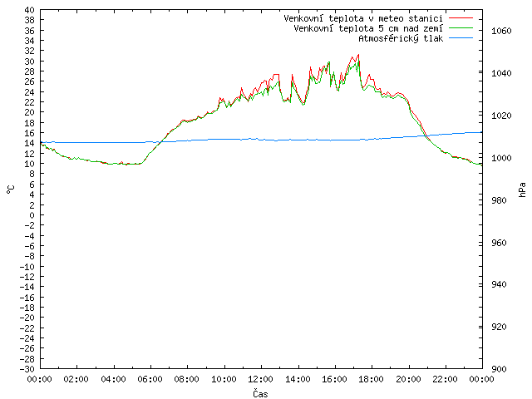This screenshot has width=532, height=399.
Task: Click the blue legend line sample
Action: tap(461, 38)
